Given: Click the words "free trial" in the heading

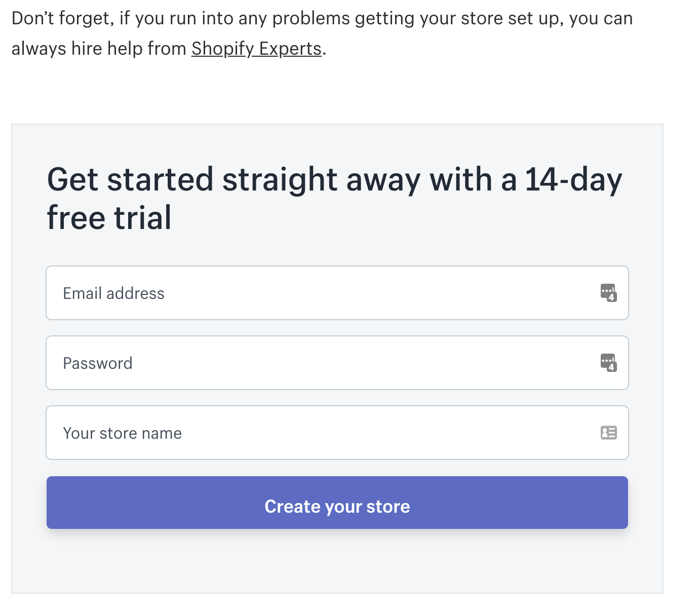Looking at the screenshot, I should tap(109, 218).
